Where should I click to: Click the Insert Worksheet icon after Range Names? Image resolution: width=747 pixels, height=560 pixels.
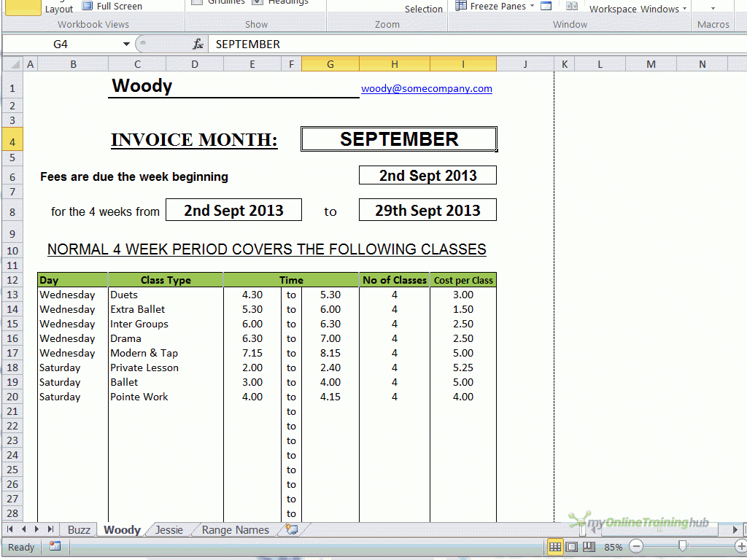click(x=291, y=530)
